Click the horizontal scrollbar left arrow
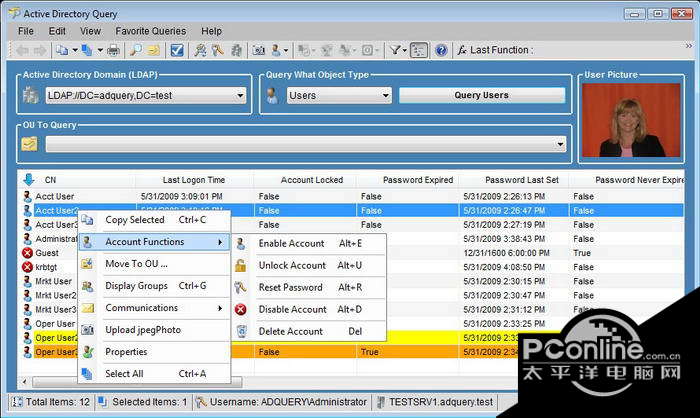 (25, 382)
